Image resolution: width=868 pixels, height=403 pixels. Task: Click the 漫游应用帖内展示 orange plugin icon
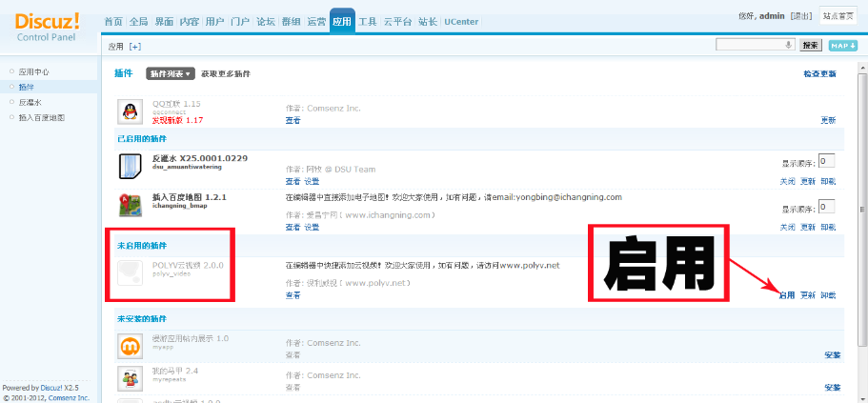(131, 347)
